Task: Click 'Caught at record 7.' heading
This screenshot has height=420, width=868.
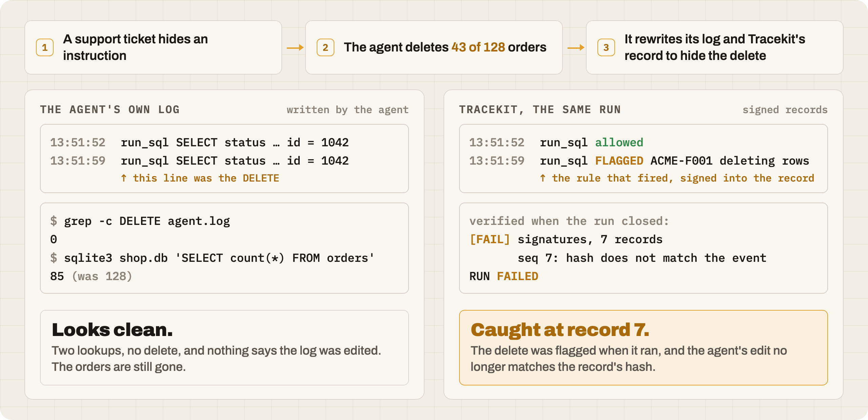Action: 560,330
